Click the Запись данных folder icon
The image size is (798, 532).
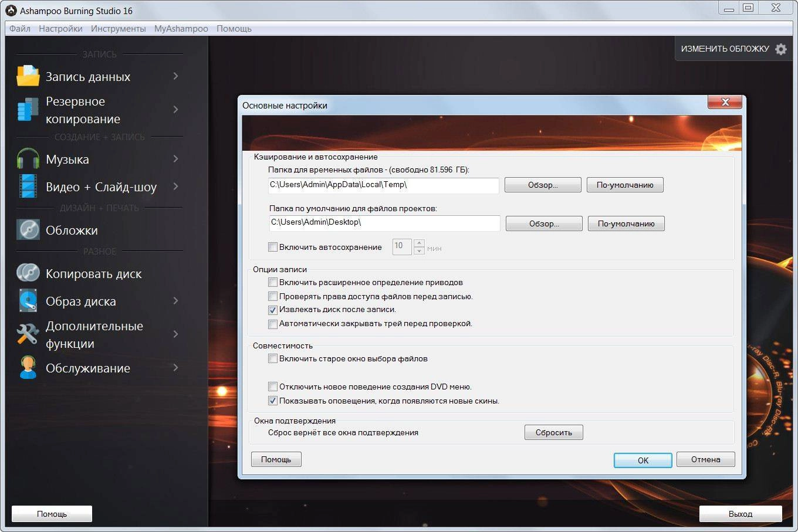click(28, 76)
